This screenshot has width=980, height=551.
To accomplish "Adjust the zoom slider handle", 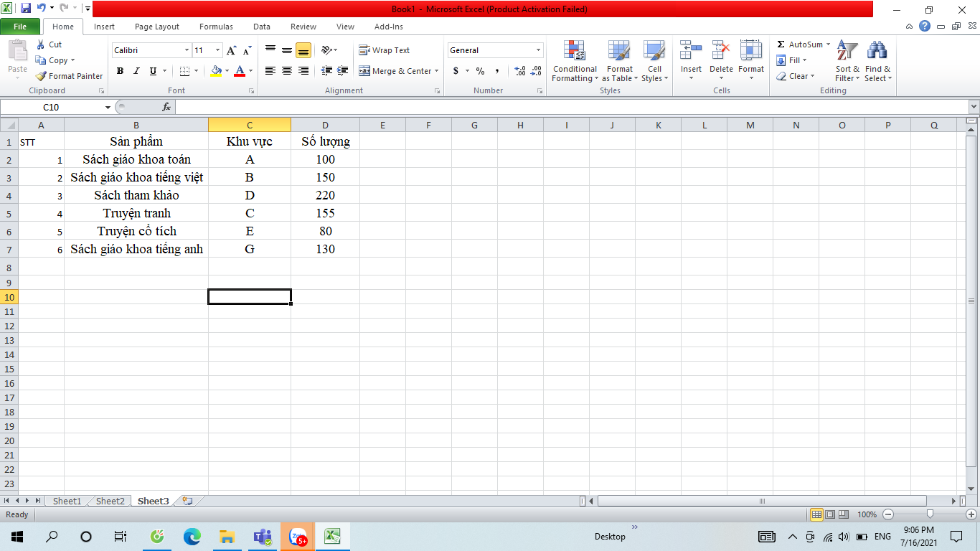I will [x=930, y=514].
